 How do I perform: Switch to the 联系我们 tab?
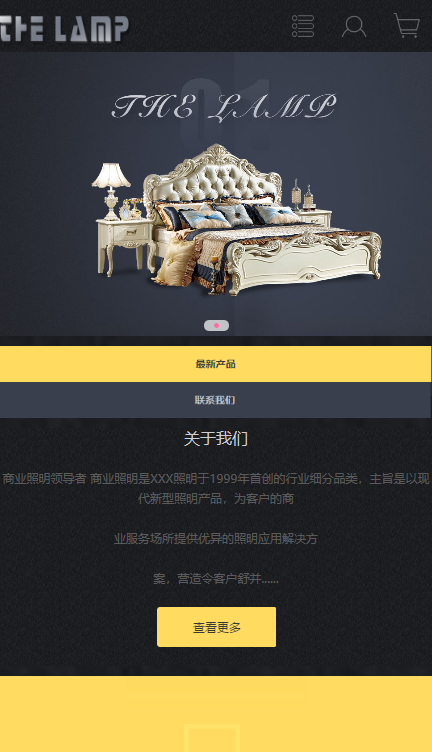[216, 400]
